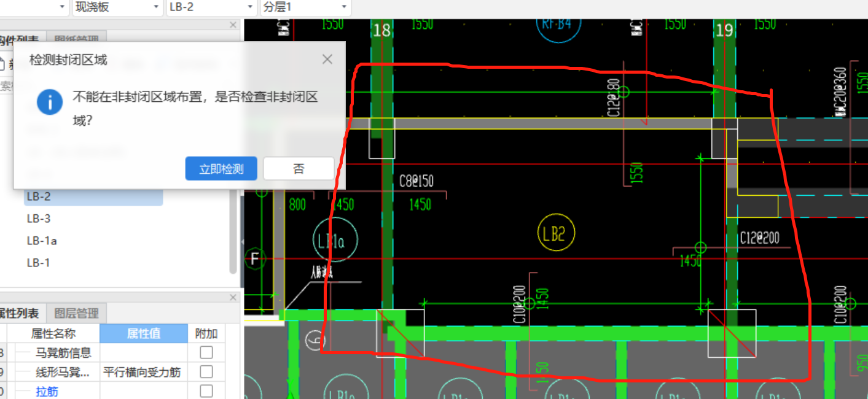Viewport: 868px width, 399px height.
Task: Close the component list panel
Action: [x=233, y=25]
